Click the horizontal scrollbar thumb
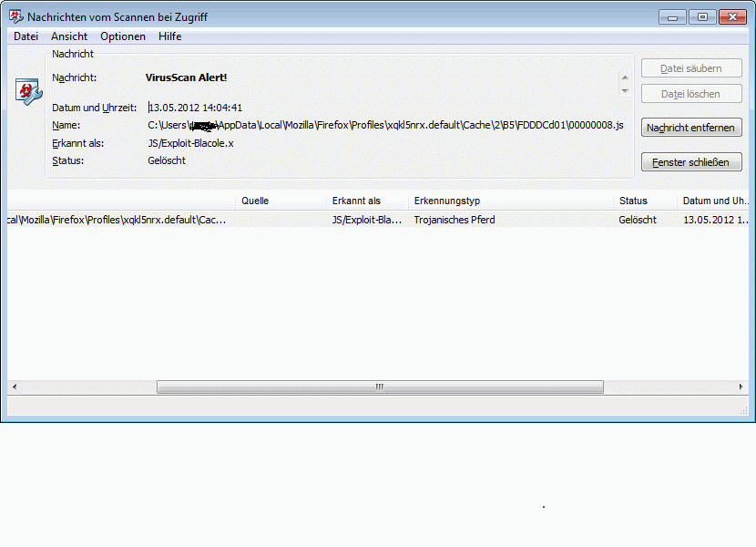Viewport: 756px width, 547px height. click(380, 387)
